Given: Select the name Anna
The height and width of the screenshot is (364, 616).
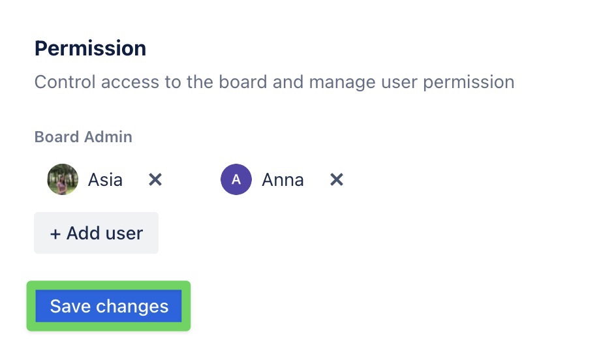Looking at the screenshot, I should point(283,179).
